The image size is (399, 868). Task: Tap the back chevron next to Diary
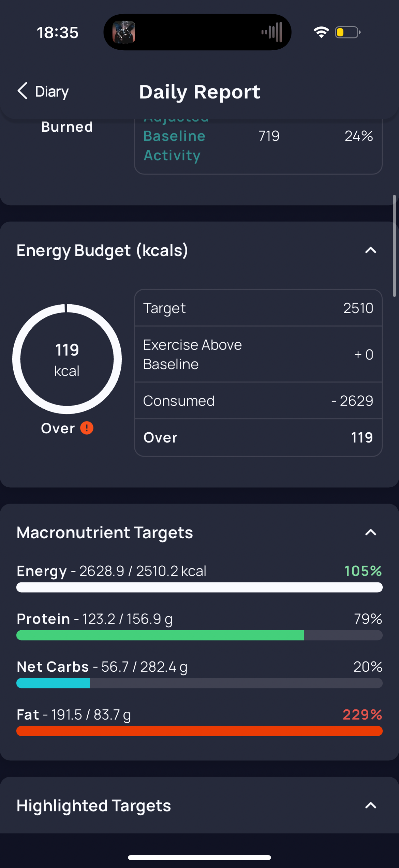pyautogui.click(x=22, y=91)
